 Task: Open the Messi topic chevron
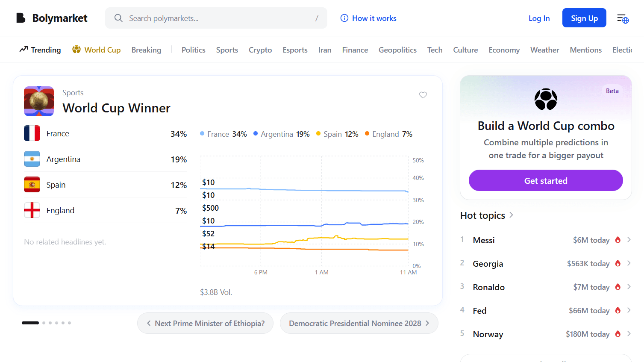629,240
